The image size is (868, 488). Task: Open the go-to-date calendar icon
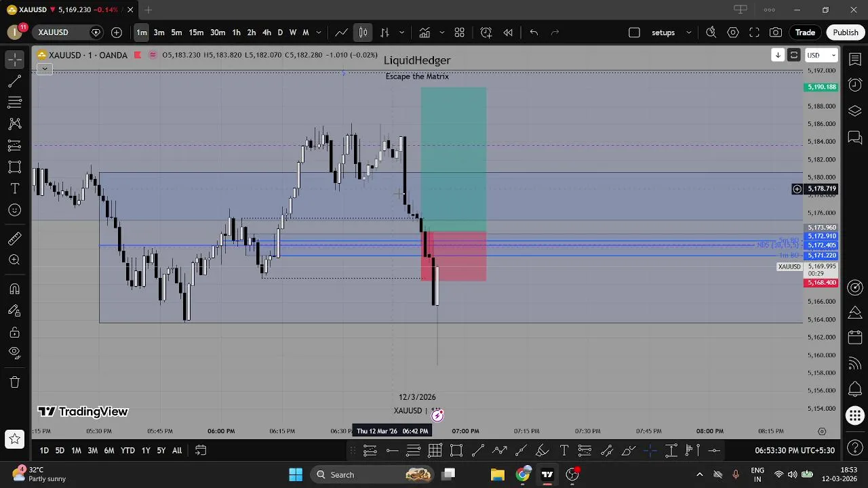pos(201,450)
